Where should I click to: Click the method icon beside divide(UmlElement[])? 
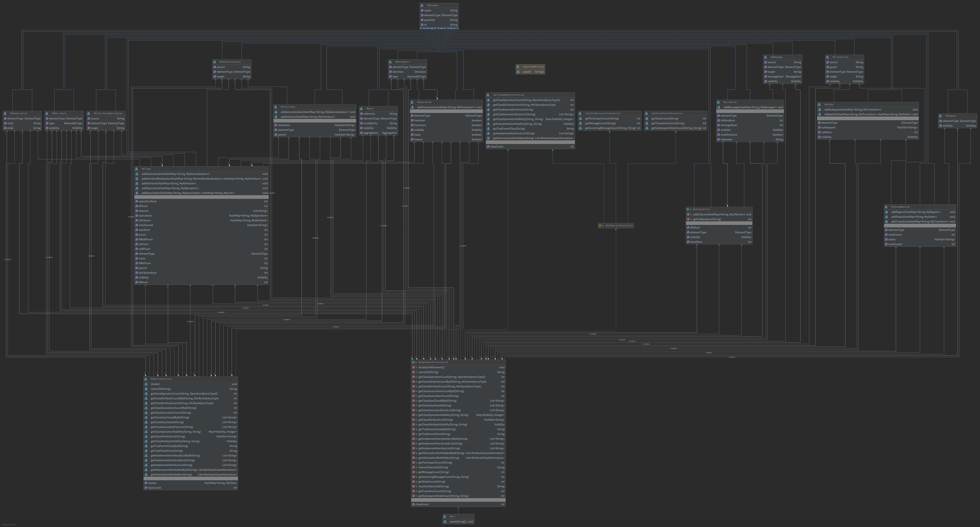(414, 367)
